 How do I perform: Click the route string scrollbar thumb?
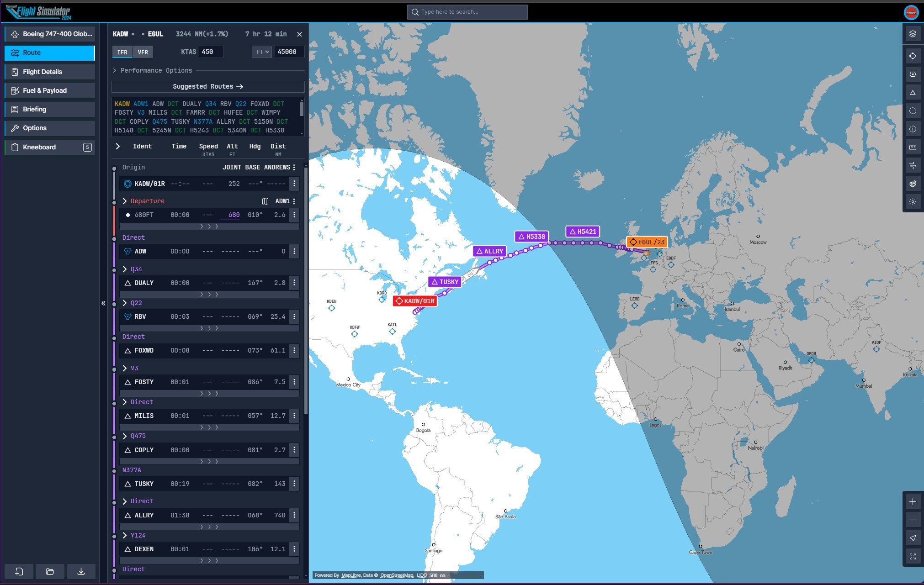point(302,109)
